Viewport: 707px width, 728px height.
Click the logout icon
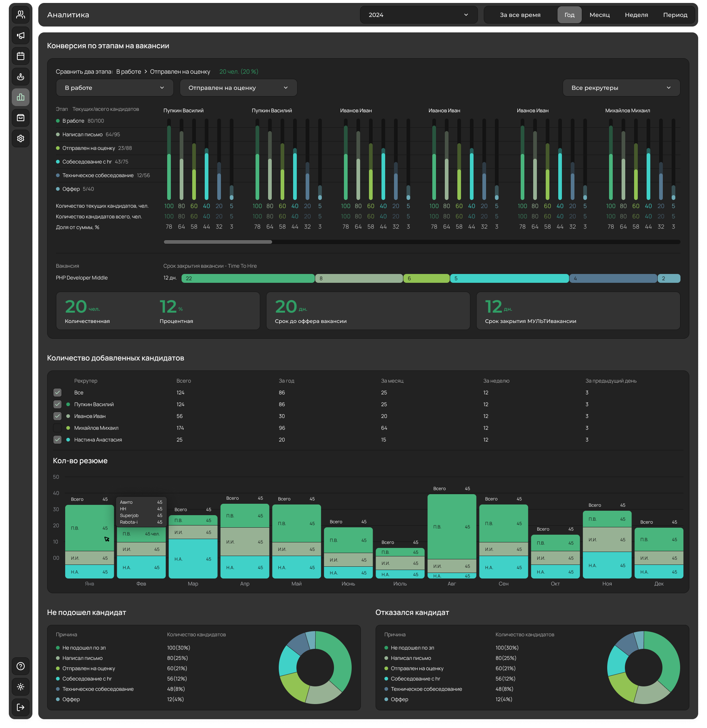(x=21, y=707)
